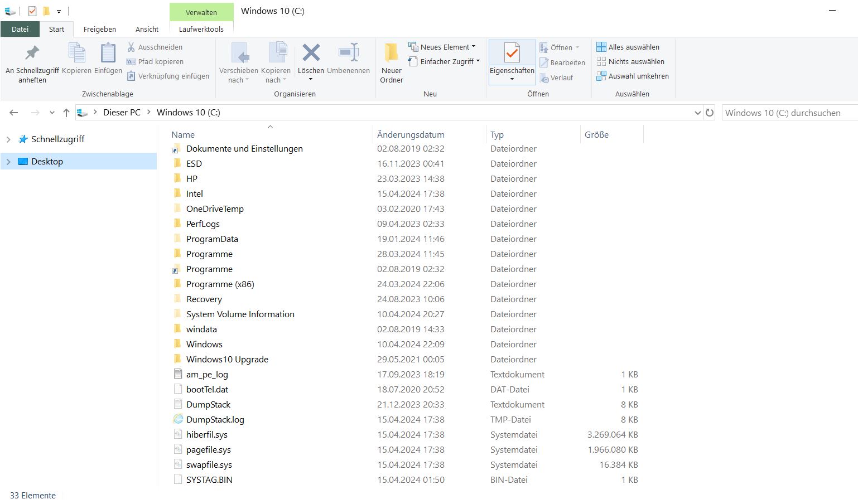
Task: Click Ausschneiden scissors icon
Action: coord(131,47)
